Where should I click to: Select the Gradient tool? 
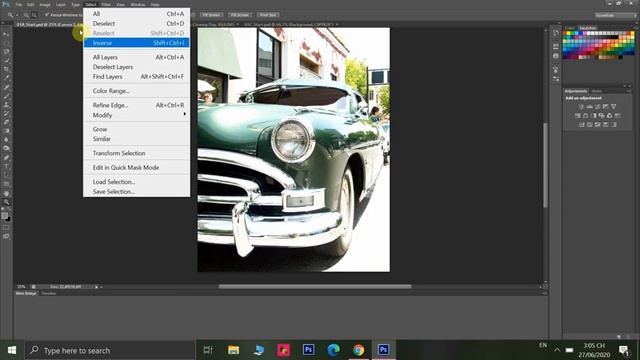[6, 131]
